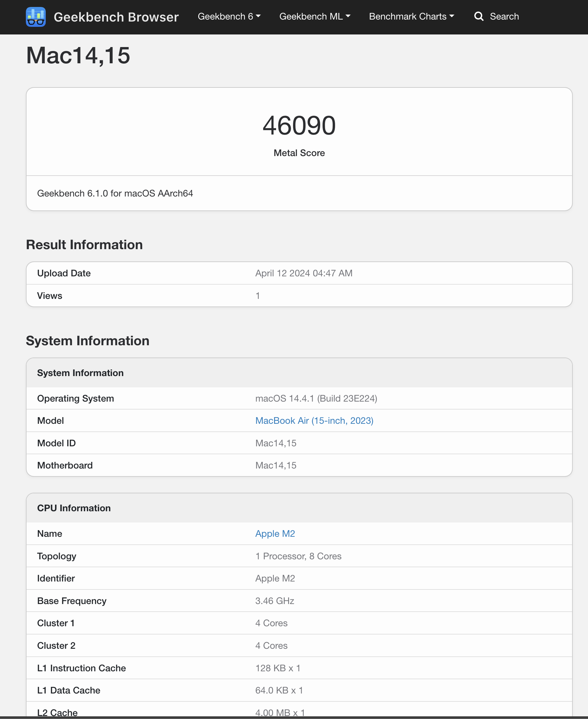This screenshot has width=588, height=719.
Task: Expand the Geekbench ML dropdown menu
Action: [x=315, y=16]
